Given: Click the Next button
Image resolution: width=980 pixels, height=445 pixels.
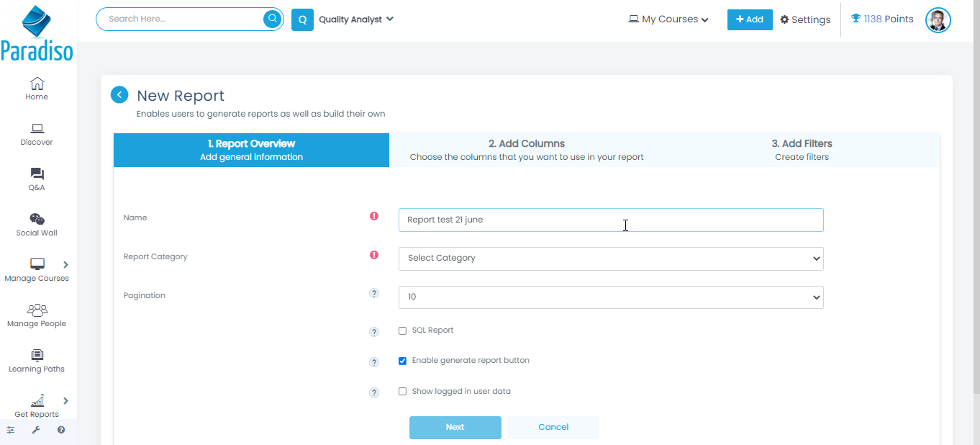Looking at the screenshot, I should (x=455, y=428).
